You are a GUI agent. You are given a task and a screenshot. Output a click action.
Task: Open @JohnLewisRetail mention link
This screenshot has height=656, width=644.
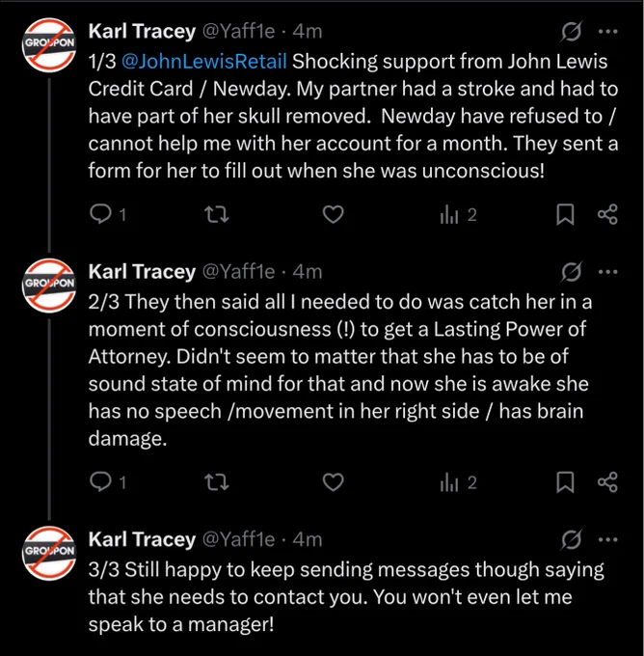[x=204, y=62]
